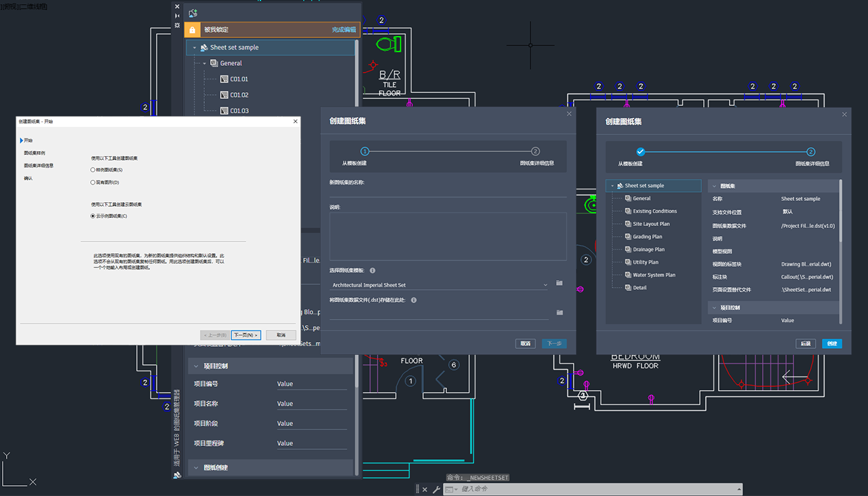Open palette properties gear icon
The width and height of the screenshot is (868, 496).
point(178,25)
